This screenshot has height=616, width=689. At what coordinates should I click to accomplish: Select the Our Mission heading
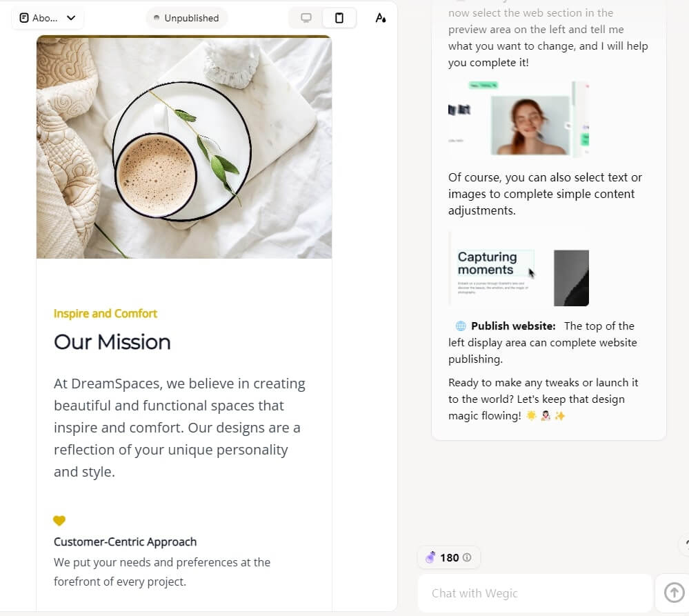pos(112,342)
